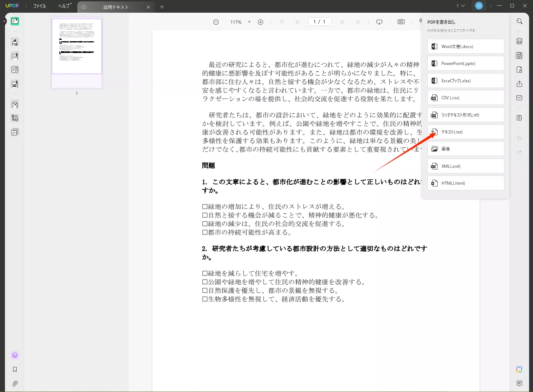This screenshot has width=533, height=392.
Task: Expand the window count dropdown '1'
Action: point(460,6)
